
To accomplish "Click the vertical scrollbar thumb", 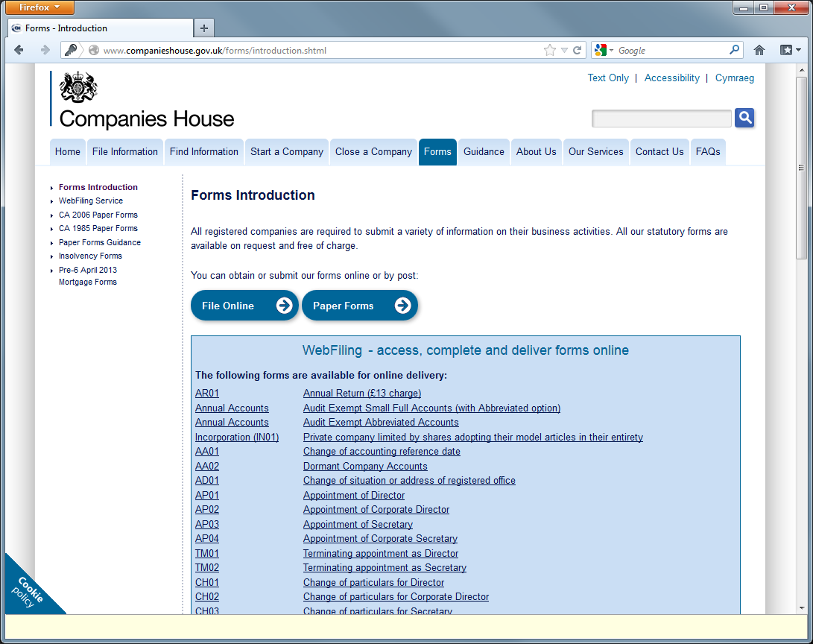I will point(802,168).
